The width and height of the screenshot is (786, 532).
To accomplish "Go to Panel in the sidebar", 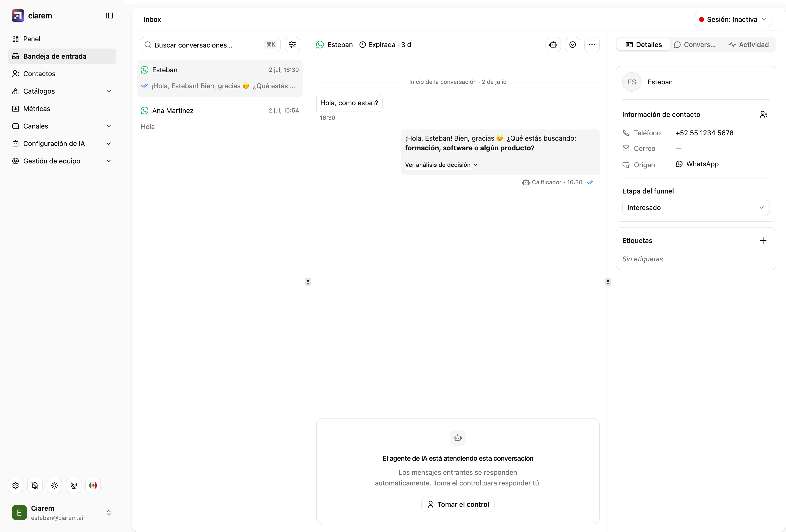I will [62, 39].
